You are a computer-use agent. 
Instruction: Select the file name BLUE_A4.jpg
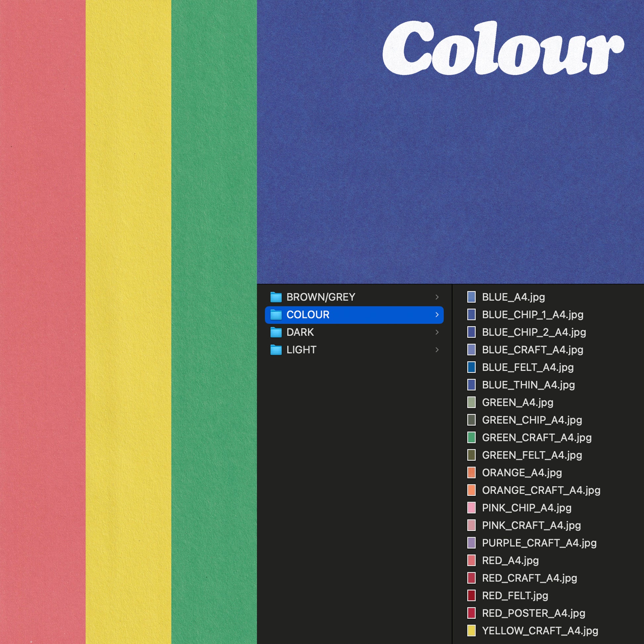(513, 297)
